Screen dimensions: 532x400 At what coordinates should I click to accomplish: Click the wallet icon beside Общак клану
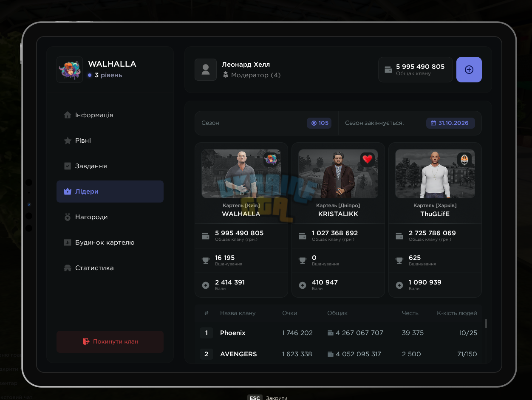point(388,70)
